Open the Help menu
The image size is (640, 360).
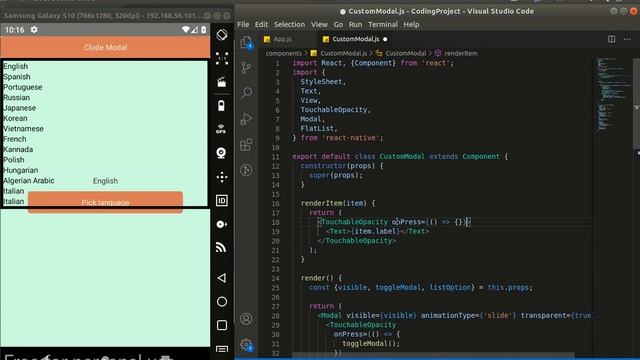tap(411, 24)
